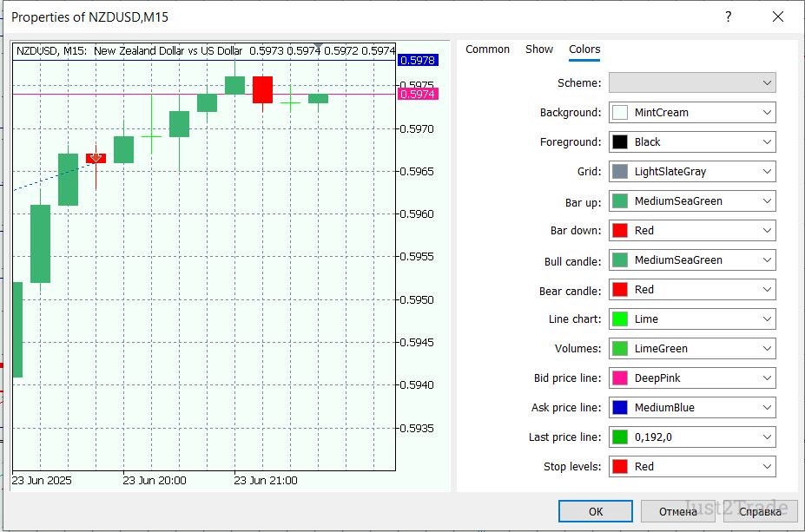Click the Bar up MediumSeaGreen swatch
Screen dimensions: 805x532
click(x=620, y=201)
